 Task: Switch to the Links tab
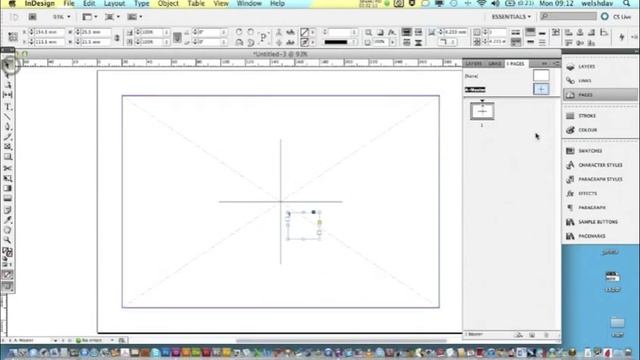[x=495, y=64]
